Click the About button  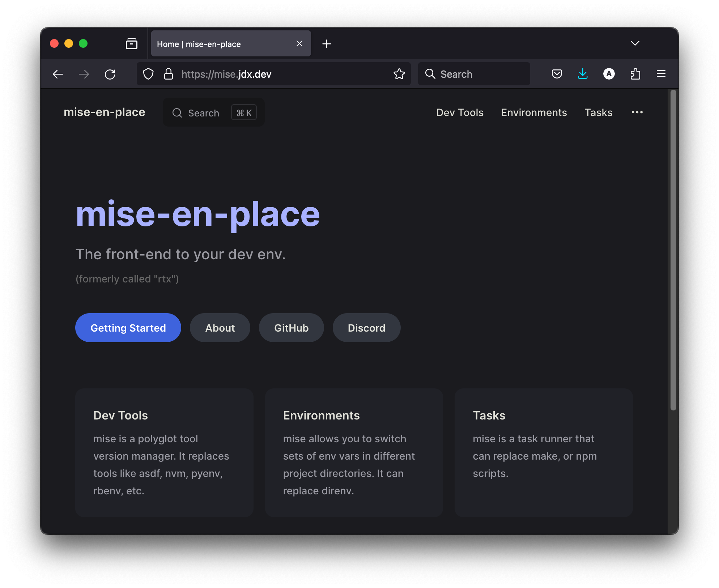coord(220,328)
